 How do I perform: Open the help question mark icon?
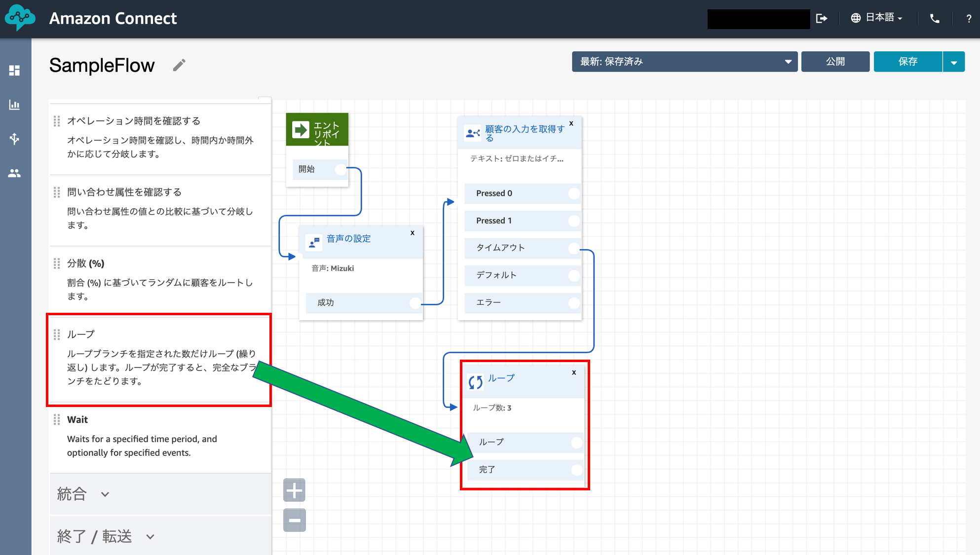969,19
